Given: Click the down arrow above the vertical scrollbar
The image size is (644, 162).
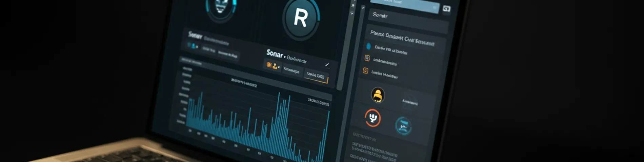Looking at the screenshot, I should click(x=352, y=14).
